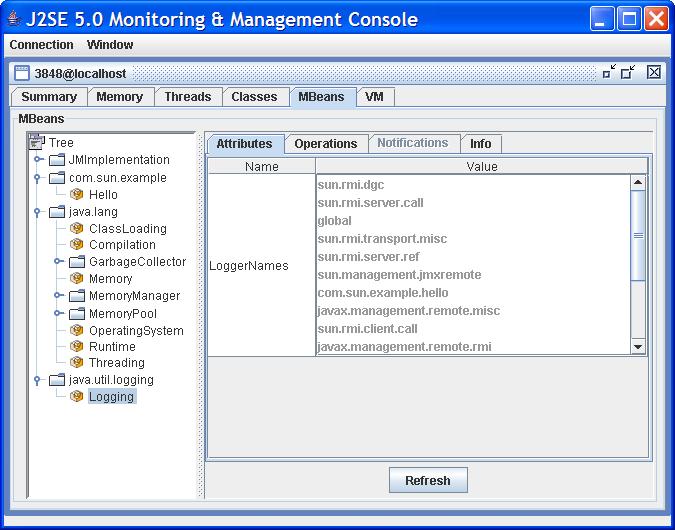675x530 pixels.
Task: Click the Memory MBean icon in tree
Action: point(77,279)
